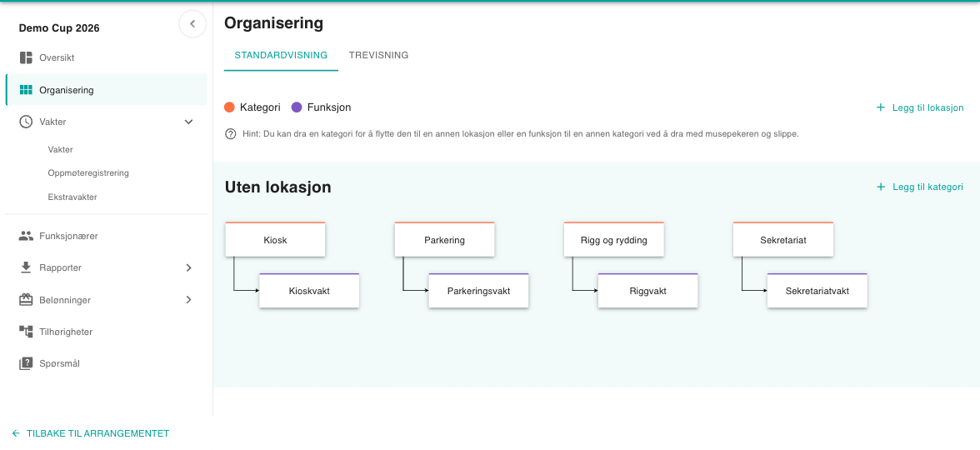Image resolution: width=980 pixels, height=450 pixels.
Task: Expand the Rapporter submenu chevron
Action: (188, 267)
